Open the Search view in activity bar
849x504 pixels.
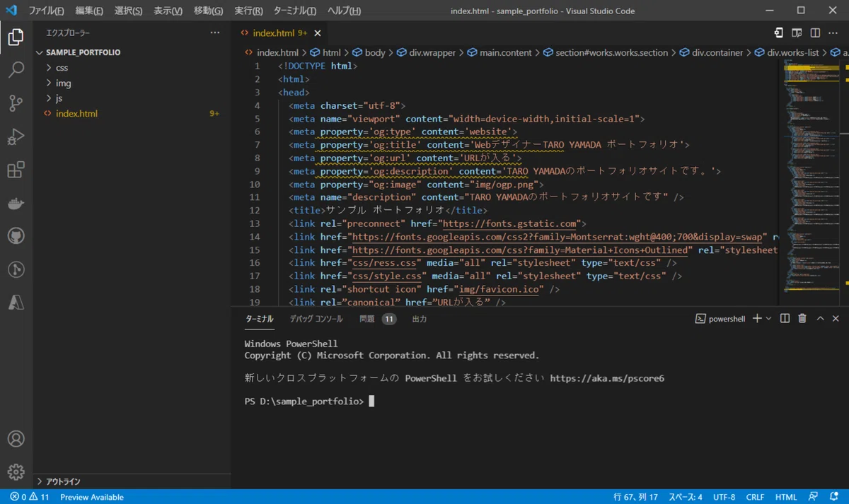click(16, 70)
